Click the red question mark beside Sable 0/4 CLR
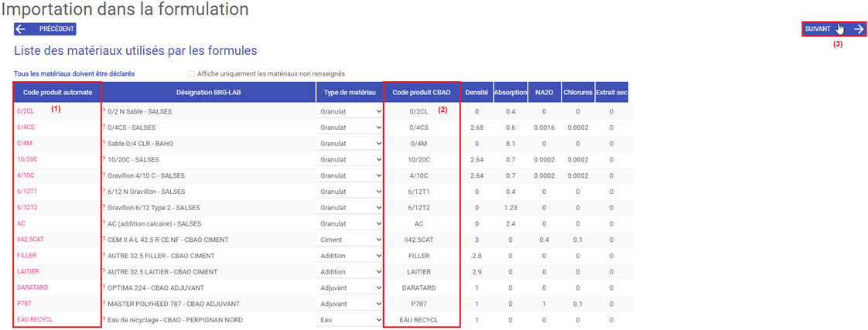The width and height of the screenshot is (868, 330). tap(104, 143)
